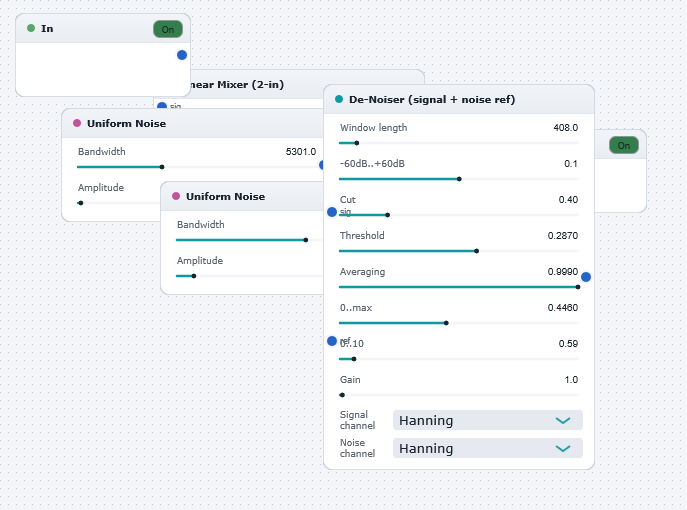The height and width of the screenshot is (510, 687).
Task: Click the De-Noiser ref input port
Action: pyautogui.click(x=332, y=341)
